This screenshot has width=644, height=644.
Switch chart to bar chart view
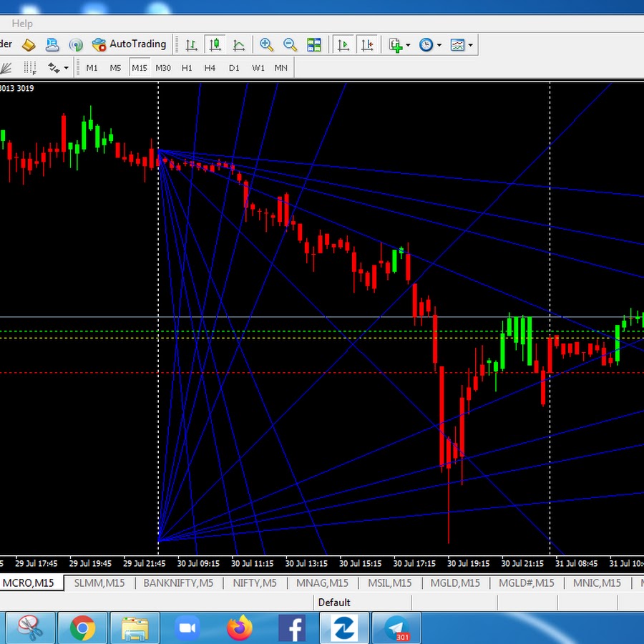(x=191, y=44)
